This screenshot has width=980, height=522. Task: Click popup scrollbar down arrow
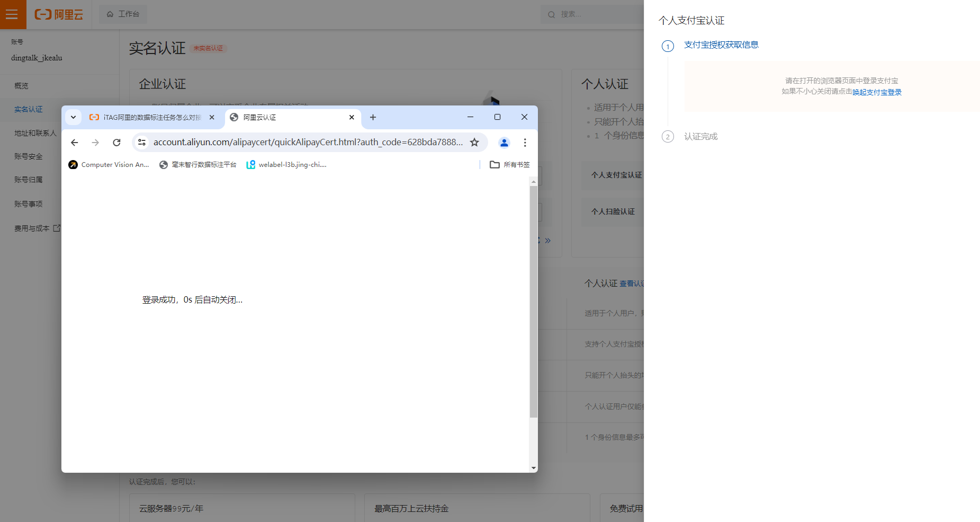[533, 468]
